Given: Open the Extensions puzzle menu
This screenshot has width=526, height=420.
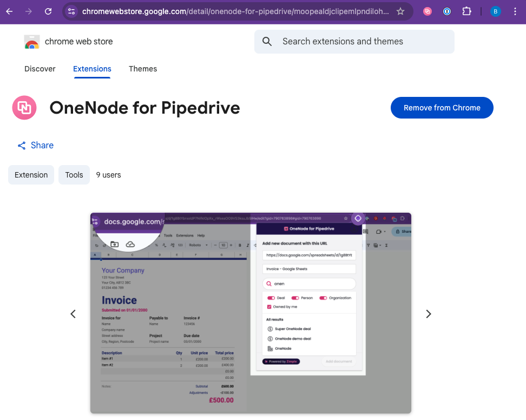Looking at the screenshot, I should pos(466,11).
